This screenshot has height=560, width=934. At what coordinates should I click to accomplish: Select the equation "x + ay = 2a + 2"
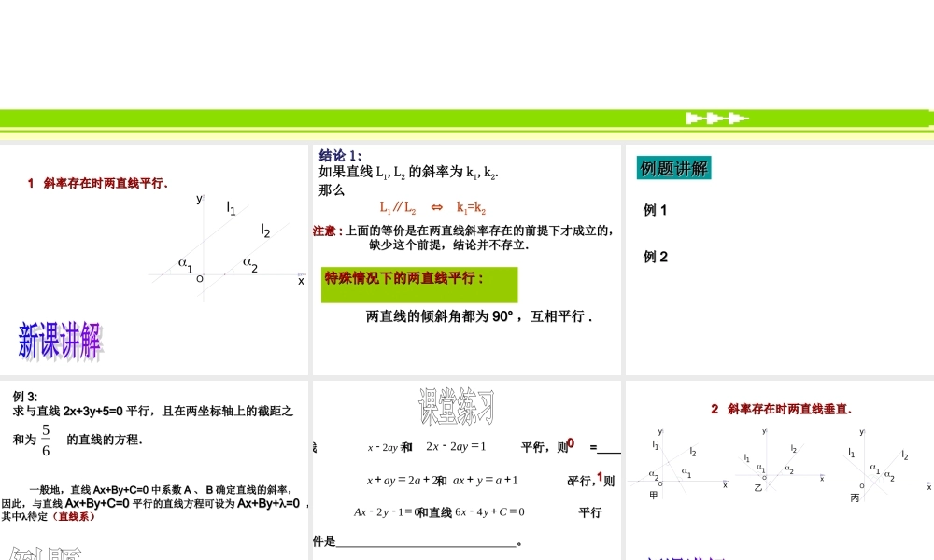(403, 481)
